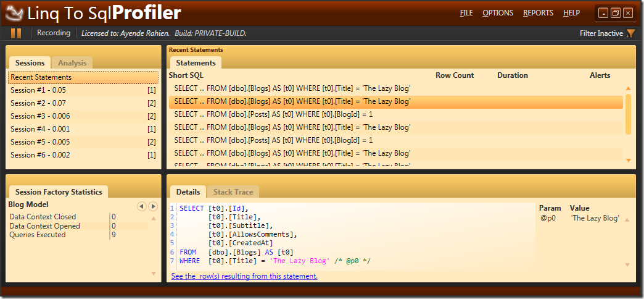644x299 pixels.
Task: Open the FILE menu
Action: (466, 13)
